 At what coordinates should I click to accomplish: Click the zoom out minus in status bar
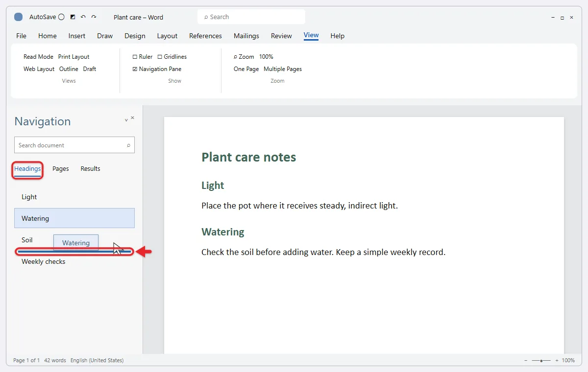tap(526, 360)
